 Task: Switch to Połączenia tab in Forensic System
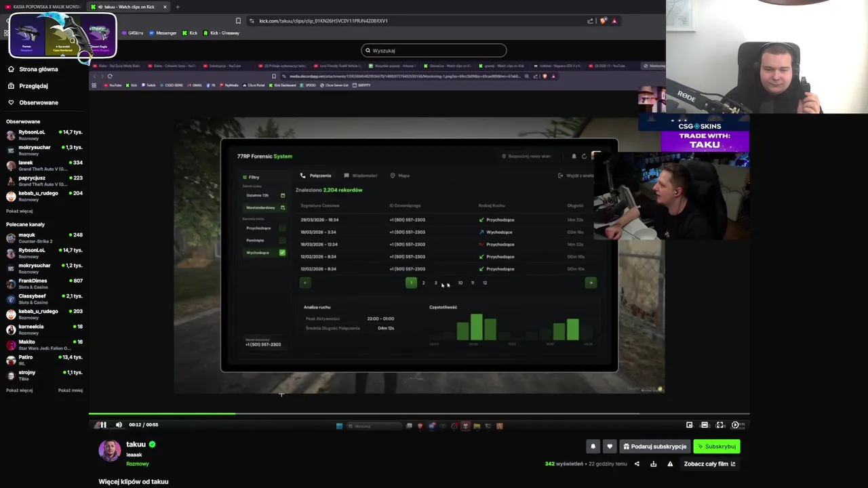click(x=316, y=176)
